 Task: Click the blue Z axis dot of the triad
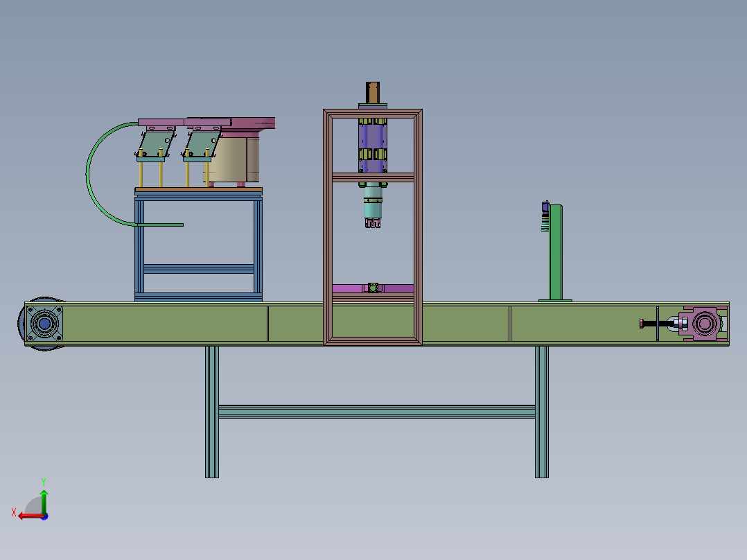(x=45, y=516)
